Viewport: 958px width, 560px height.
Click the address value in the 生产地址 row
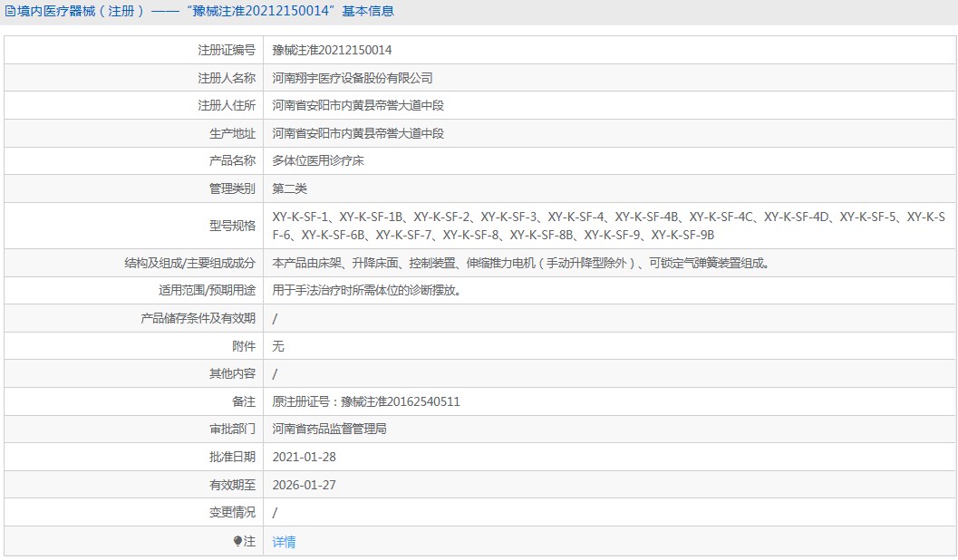pos(358,134)
